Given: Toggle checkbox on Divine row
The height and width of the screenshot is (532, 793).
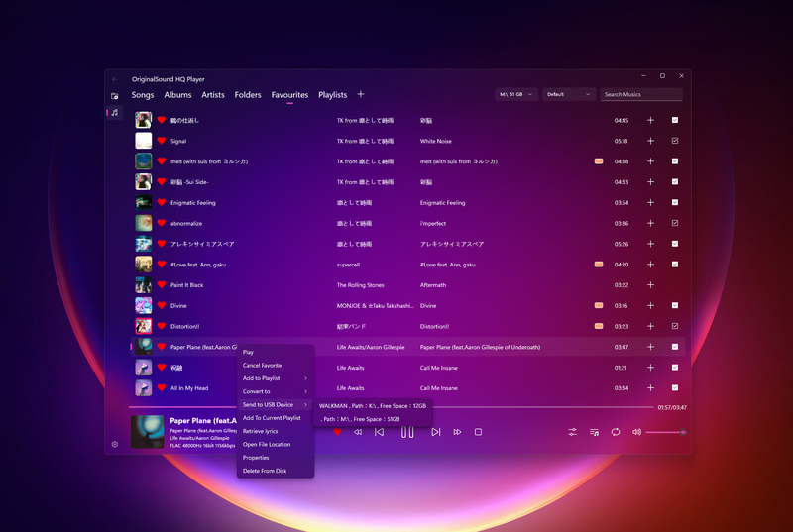Looking at the screenshot, I should (675, 305).
